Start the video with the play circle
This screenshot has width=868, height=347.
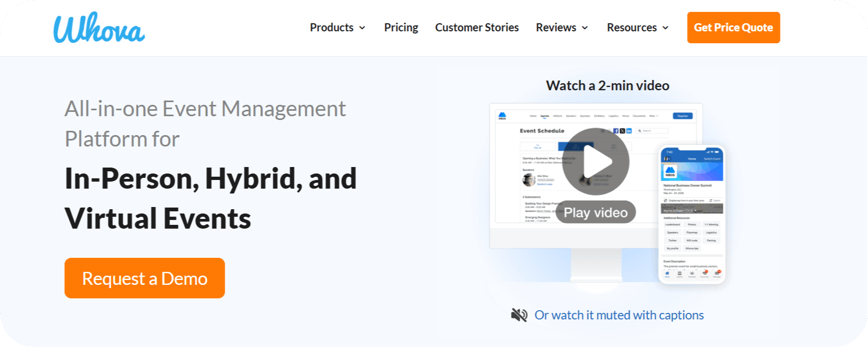(x=595, y=162)
